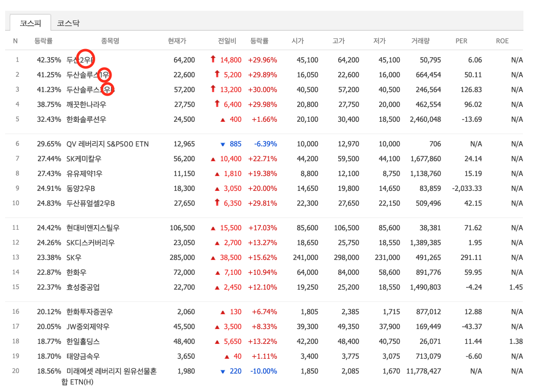The image size is (549, 392).
Task: Open 한화우 stock link
Action: coord(76,272)
